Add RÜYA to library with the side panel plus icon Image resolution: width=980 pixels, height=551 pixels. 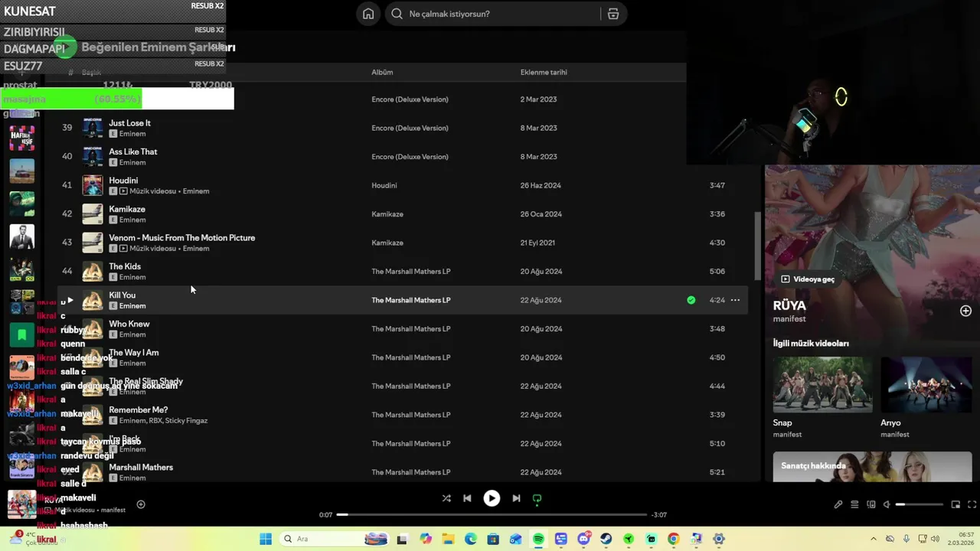point(965,311)
